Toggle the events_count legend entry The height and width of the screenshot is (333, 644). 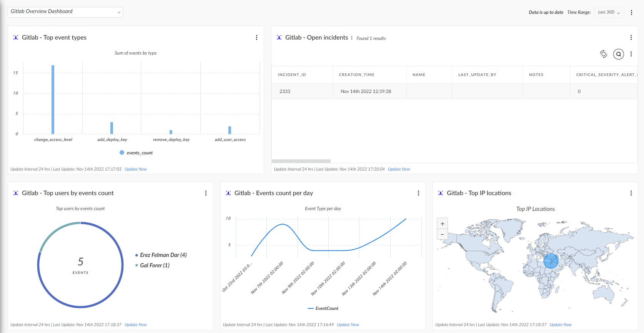(x=136, y=153)
